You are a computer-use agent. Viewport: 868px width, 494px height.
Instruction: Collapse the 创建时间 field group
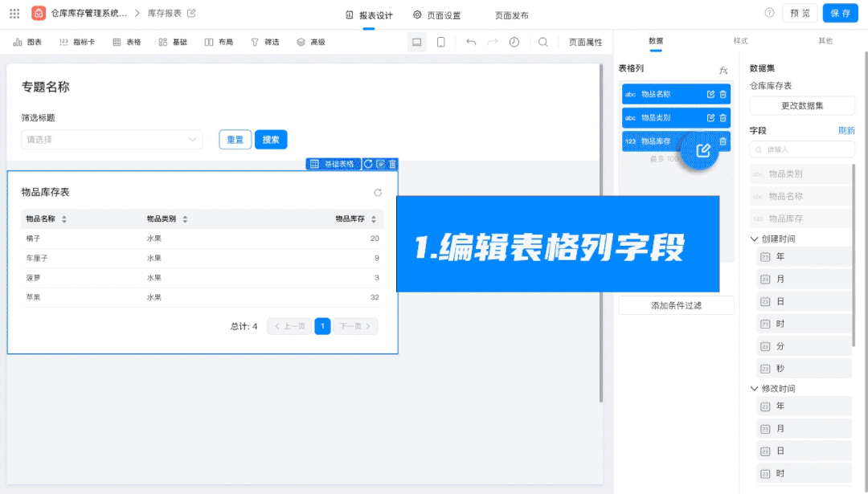click(x=754, y=239)
